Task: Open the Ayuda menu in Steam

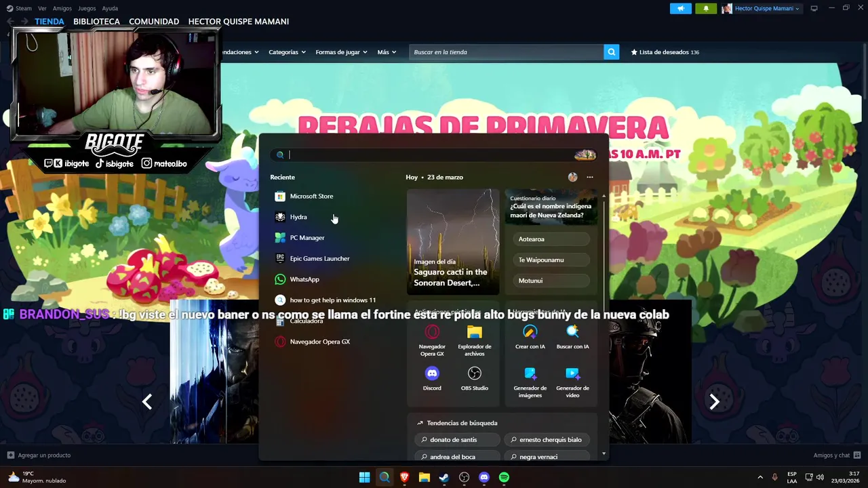Action: click(x=110, y=8)
